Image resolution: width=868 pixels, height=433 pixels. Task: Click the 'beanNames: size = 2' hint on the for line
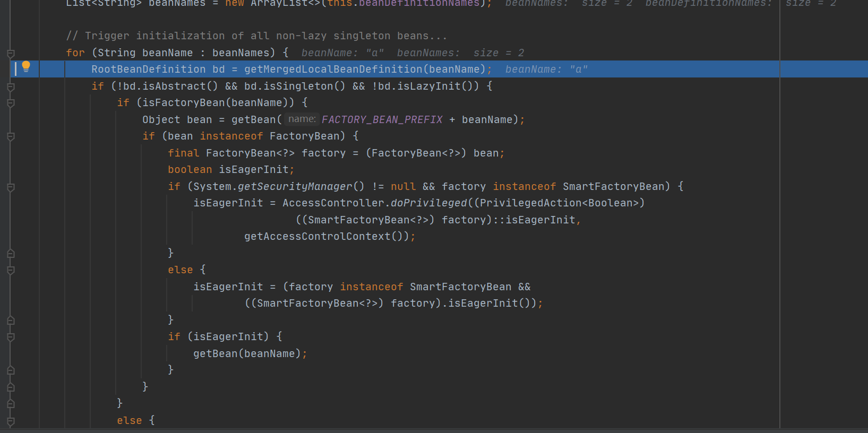click(460, 53)
